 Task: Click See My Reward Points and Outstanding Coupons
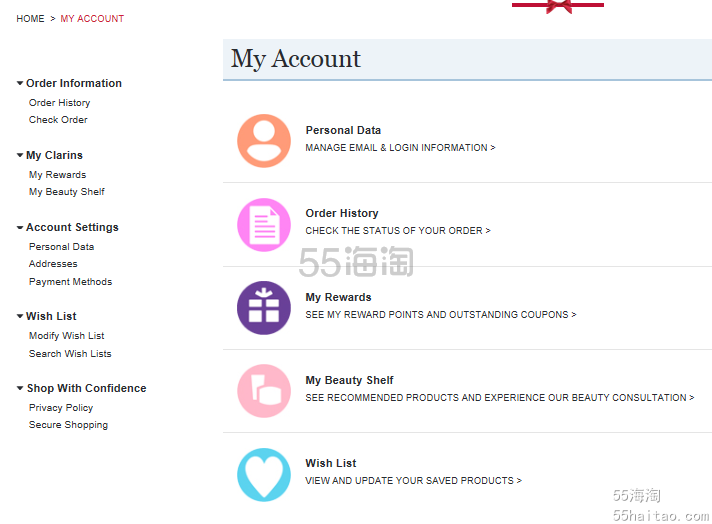click(440, 315)
